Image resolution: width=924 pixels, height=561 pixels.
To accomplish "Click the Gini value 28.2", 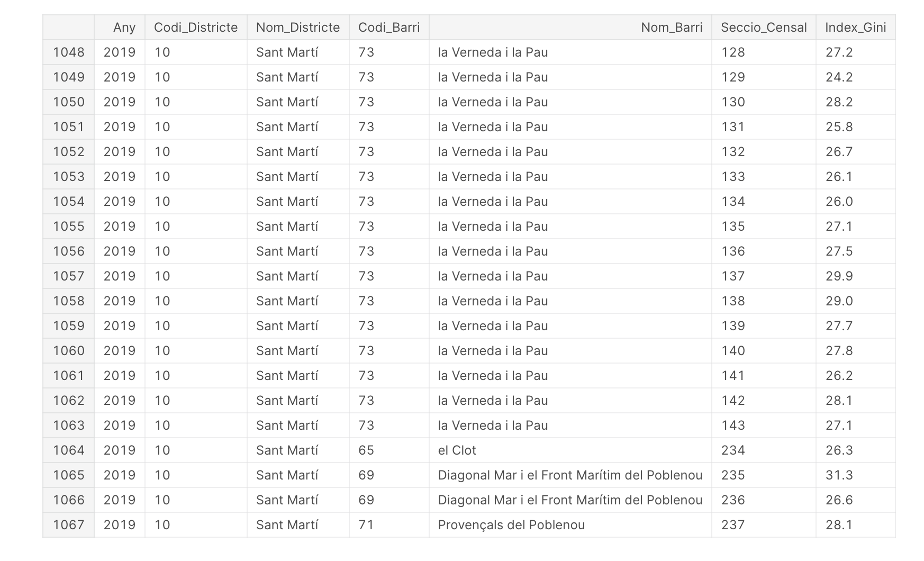I will tap(839, 102).
